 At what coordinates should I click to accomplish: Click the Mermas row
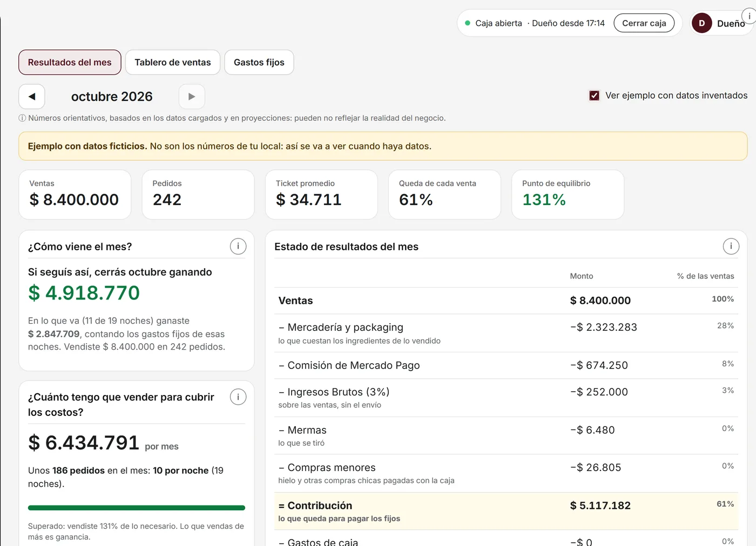pos(506,435)
